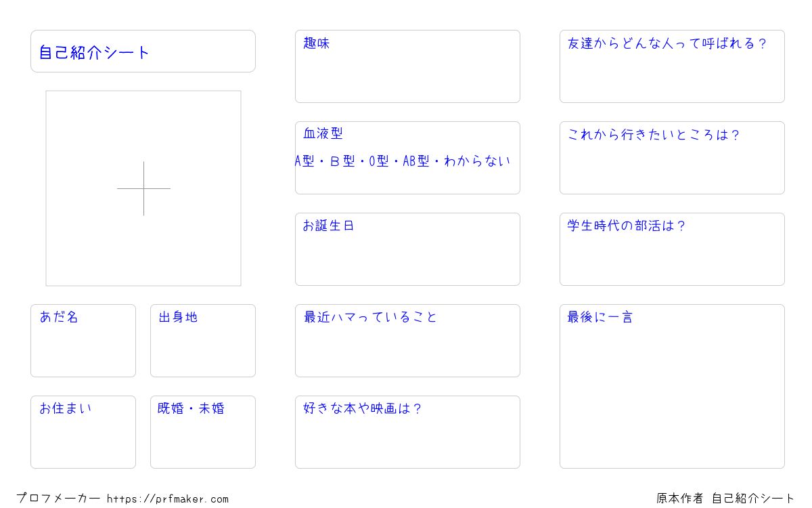Click the 既婚・未婚 box

pos(203,432)
